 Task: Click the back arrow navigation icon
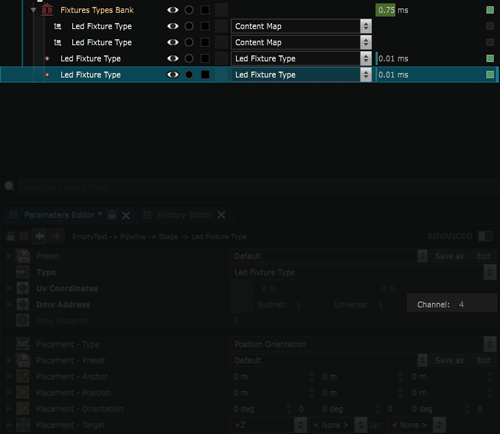(40, 236)
